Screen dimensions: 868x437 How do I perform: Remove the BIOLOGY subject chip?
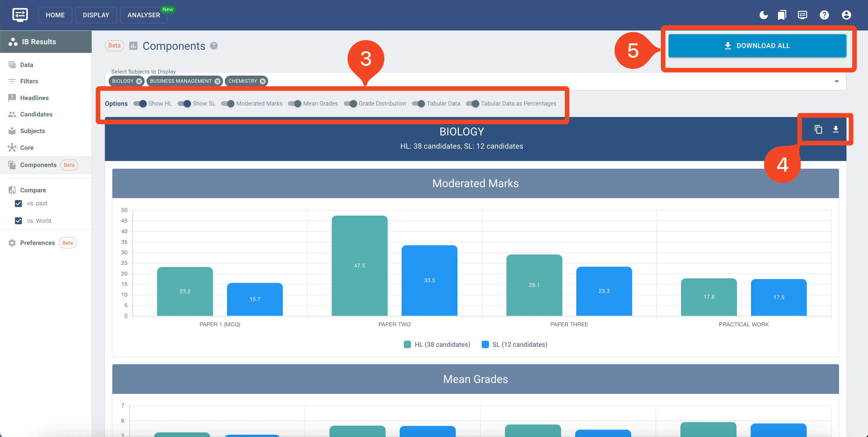tap(139, 81)
